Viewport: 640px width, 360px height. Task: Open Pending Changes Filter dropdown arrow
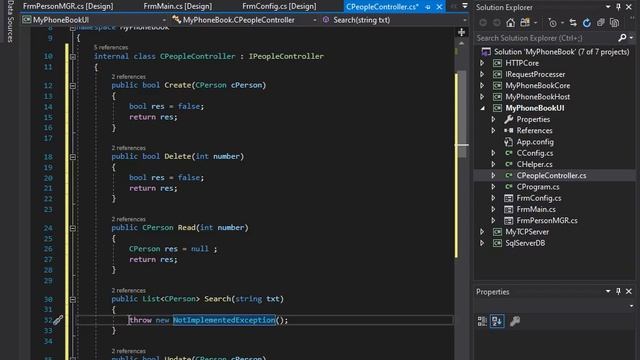click(x=562, y=23)
